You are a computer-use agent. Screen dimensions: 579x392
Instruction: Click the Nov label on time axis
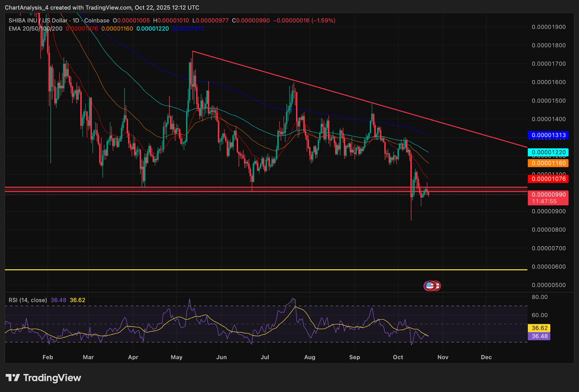443,357
